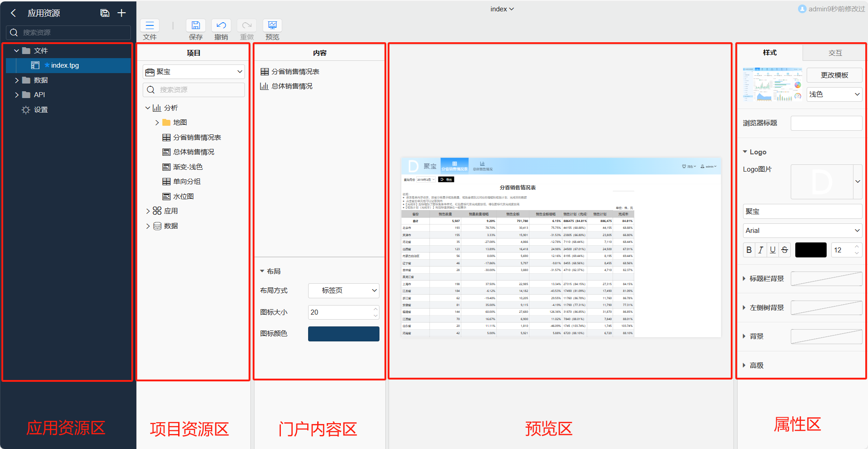868x449 pixels.
Task: Open 设置 gear settings item
Action: click(35, 110)
